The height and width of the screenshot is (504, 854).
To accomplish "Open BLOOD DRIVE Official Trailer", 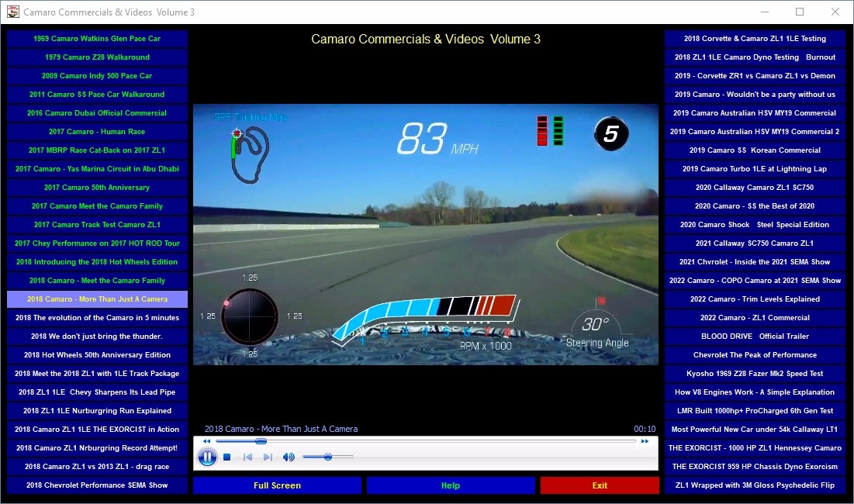I will pyautogui.click(x=755, y=337).
